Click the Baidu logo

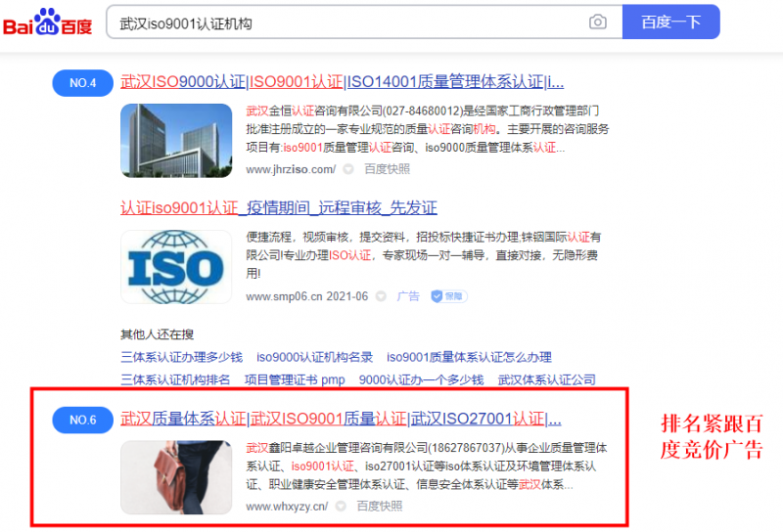tap(47, 22)
